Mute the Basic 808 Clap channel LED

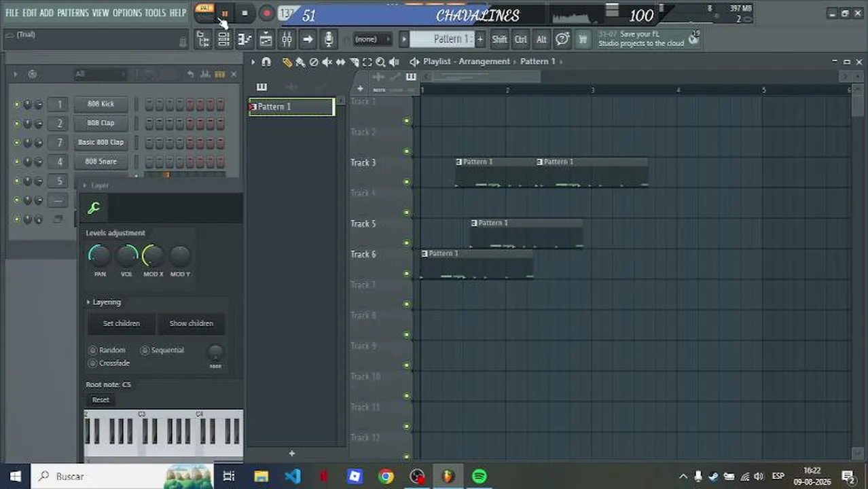pos(17,143)
